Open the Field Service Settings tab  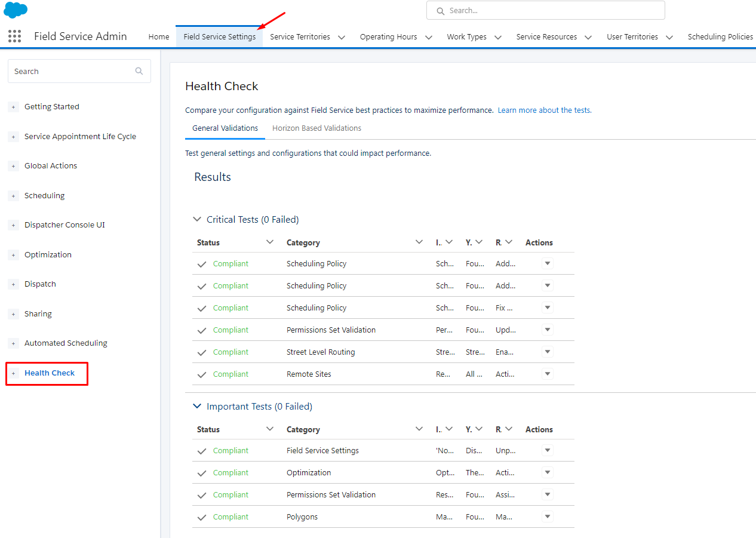(220, 36)
